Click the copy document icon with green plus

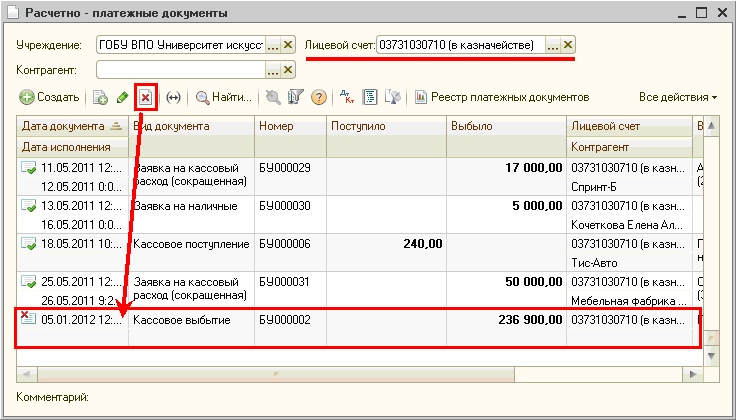click(x=100, y=97)
